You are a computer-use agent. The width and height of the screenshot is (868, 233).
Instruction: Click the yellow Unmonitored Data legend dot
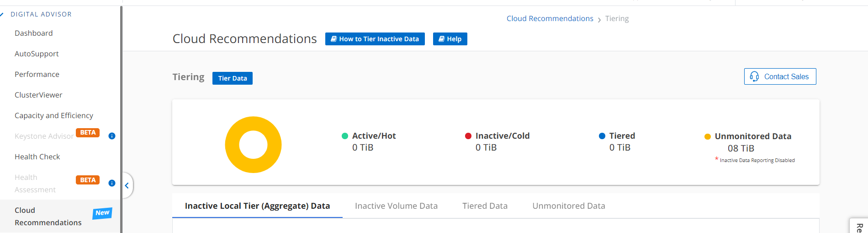pos(708,136)
